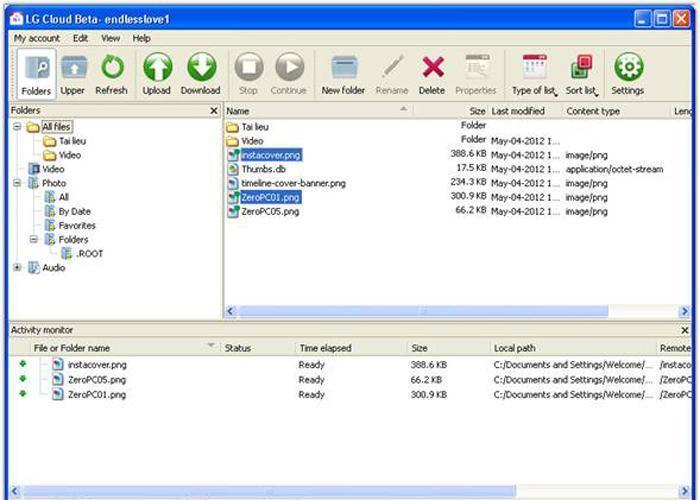Close the Activity monitor panel
The image size is (700, 500).
coord(684,330)
